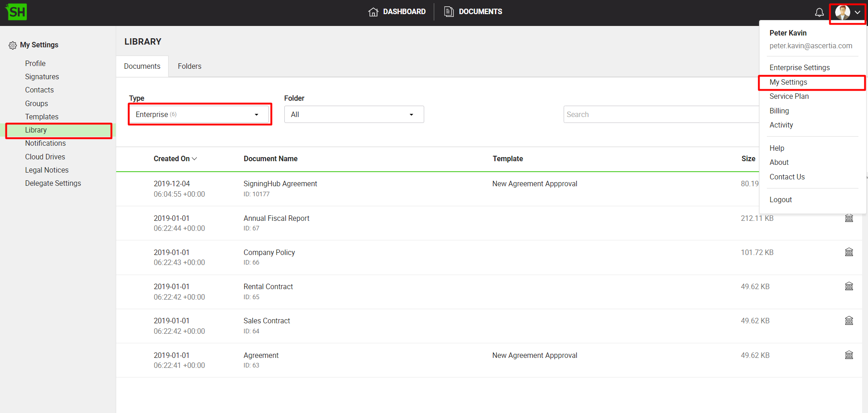Choose Enterprise Settings from user menu

[799, 67]
